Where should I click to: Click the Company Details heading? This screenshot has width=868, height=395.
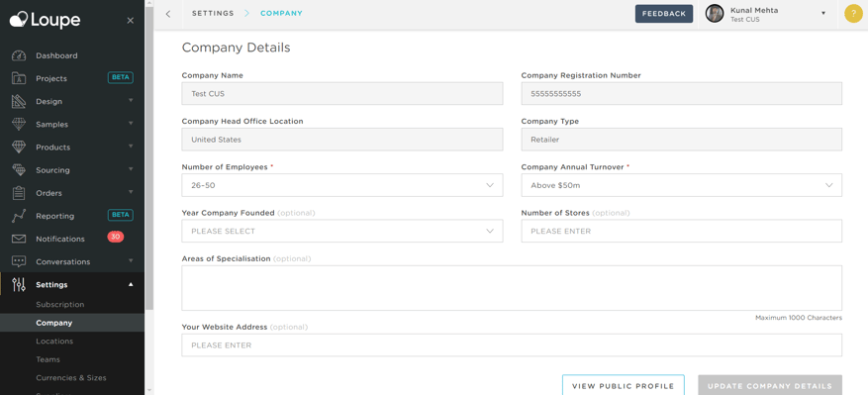click(236, 48)
